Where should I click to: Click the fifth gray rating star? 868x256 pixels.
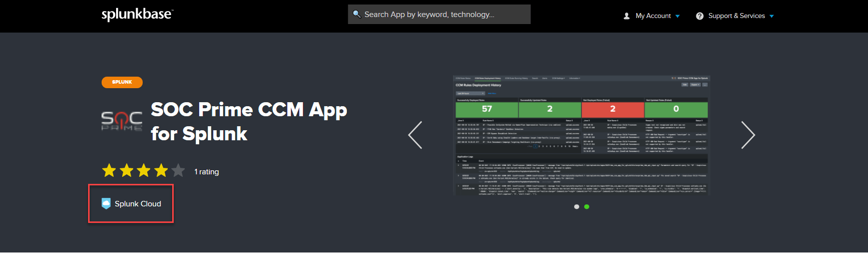[x=178, y=171]
